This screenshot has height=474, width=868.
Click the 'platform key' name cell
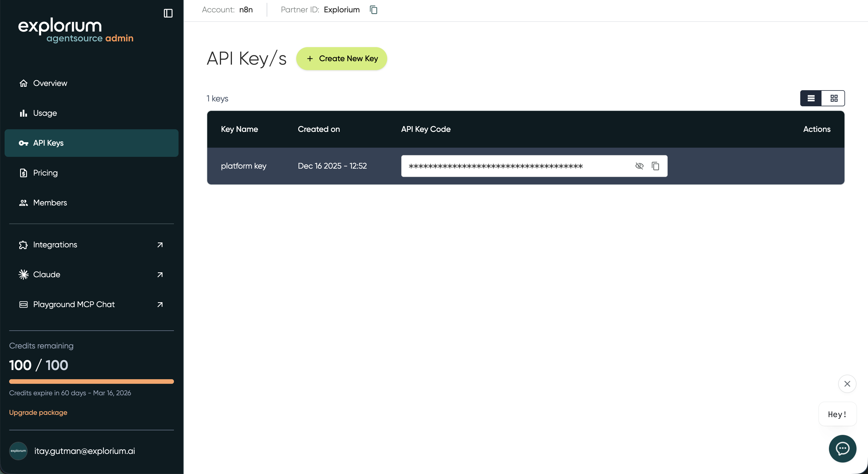pyautogui.click(x=244, y=166)
